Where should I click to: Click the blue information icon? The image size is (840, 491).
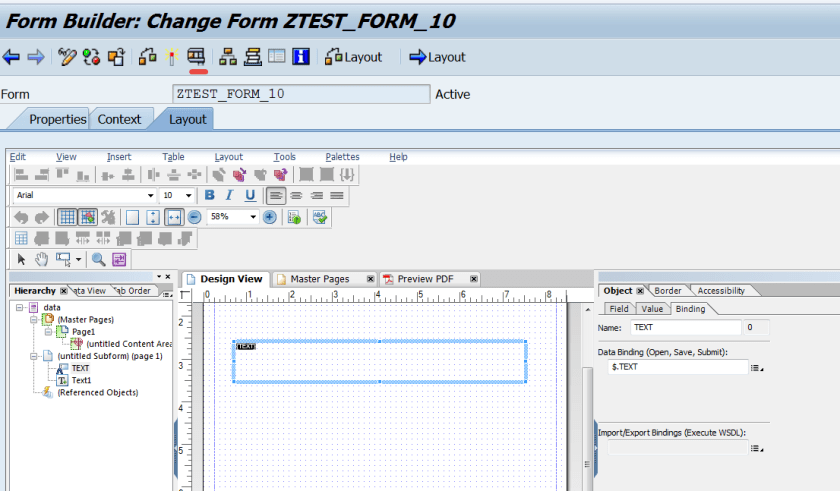pos(301,56)
